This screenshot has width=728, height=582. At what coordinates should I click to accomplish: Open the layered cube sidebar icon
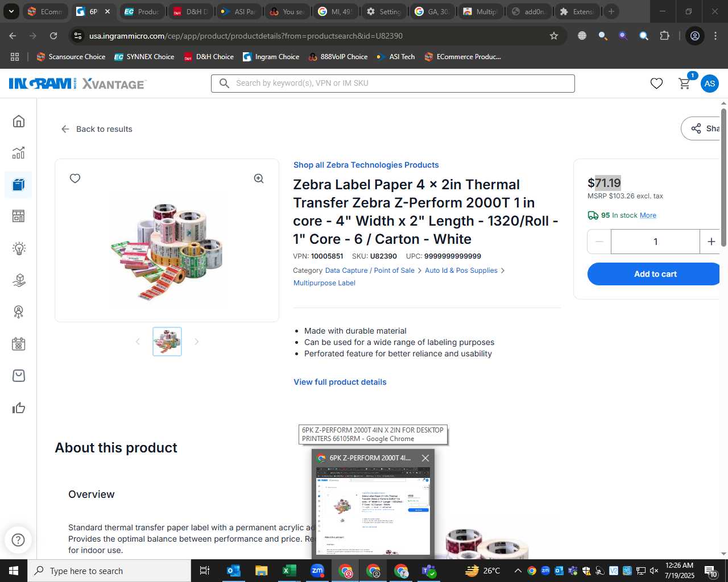point(19,280)
